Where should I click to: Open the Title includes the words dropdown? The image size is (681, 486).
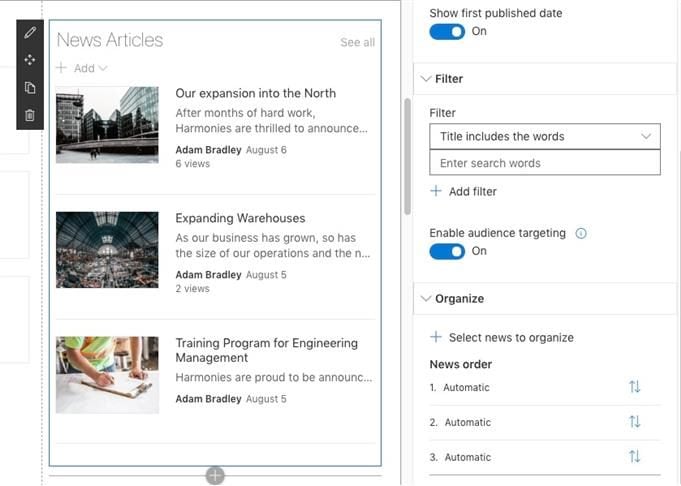(x=545, y=137)
